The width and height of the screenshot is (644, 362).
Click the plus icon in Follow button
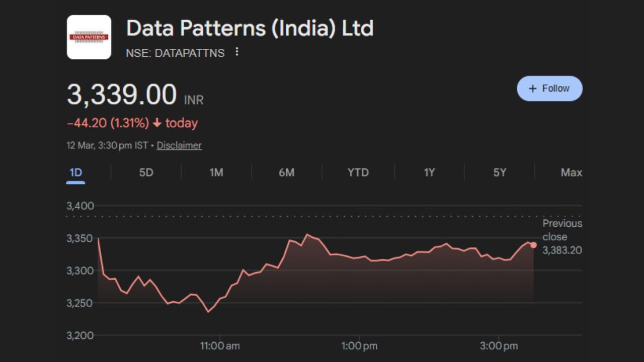click(533, 88)
